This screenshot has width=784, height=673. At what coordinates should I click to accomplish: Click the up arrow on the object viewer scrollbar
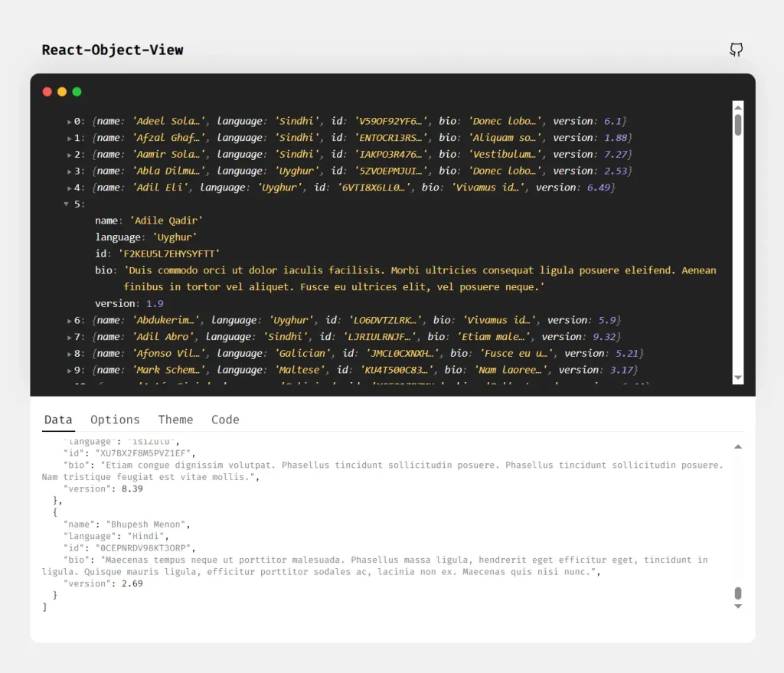[737, 107]
